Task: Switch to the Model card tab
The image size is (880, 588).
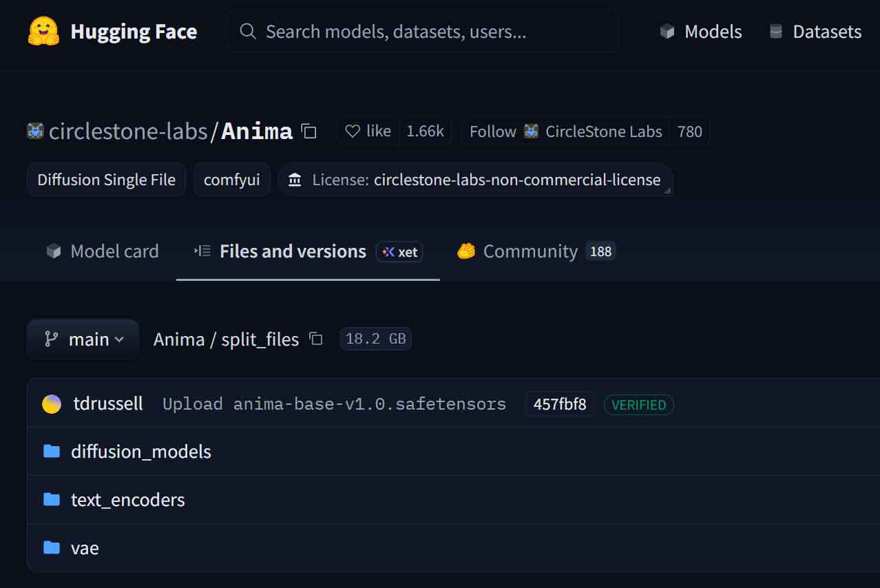Action: coord(102,251)
